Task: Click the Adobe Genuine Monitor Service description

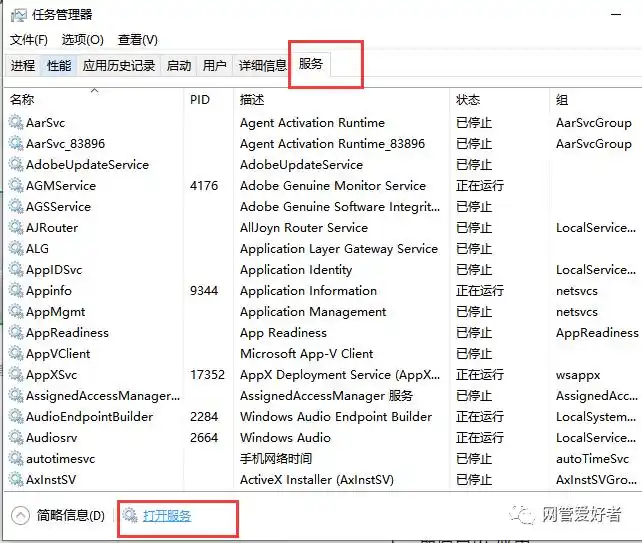Action: point(333,186)
